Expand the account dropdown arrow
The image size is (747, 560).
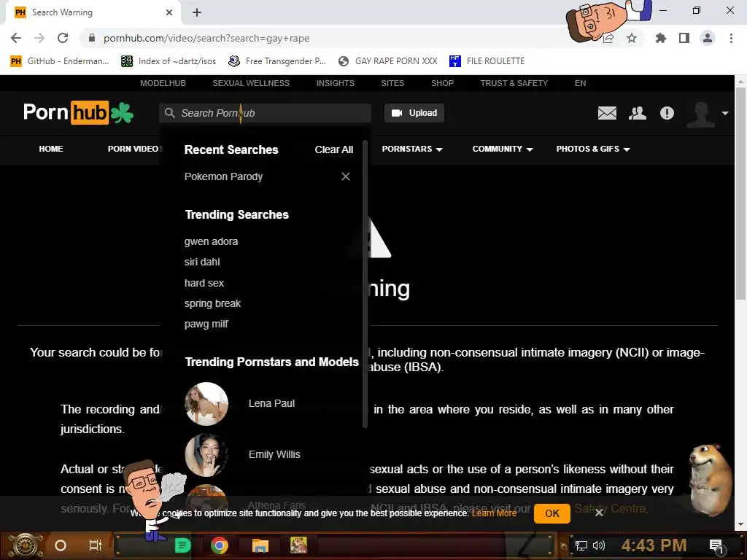tap(725, 113)
